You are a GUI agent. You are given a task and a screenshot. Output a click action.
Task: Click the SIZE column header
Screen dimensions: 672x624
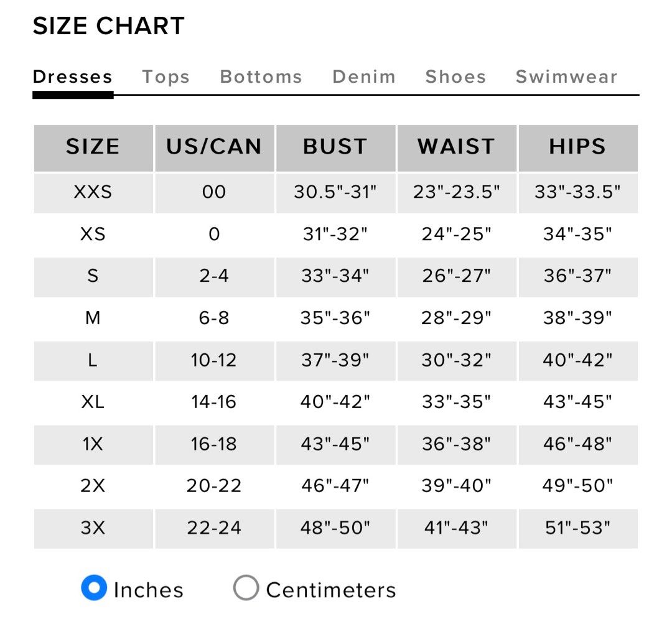[x=93, y=148]
